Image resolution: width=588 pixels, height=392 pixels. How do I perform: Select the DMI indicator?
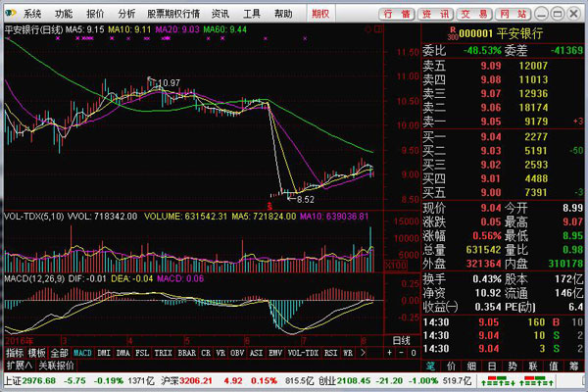pyautogui.click(x=104, y=353)
